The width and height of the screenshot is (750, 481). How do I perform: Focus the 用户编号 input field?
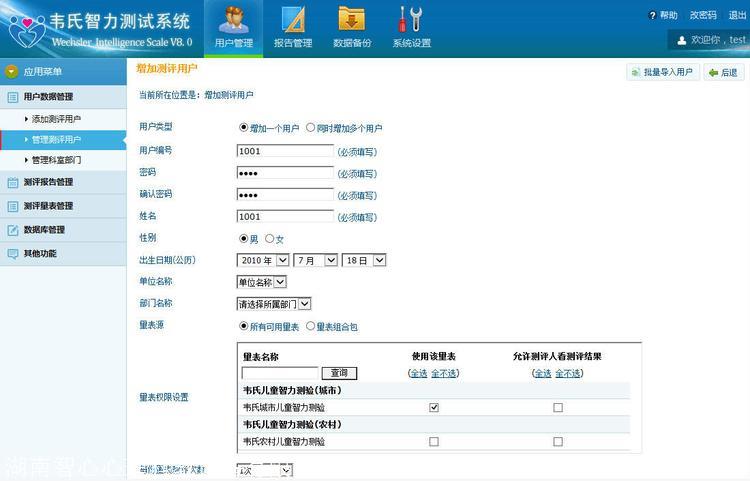(285, 151)
